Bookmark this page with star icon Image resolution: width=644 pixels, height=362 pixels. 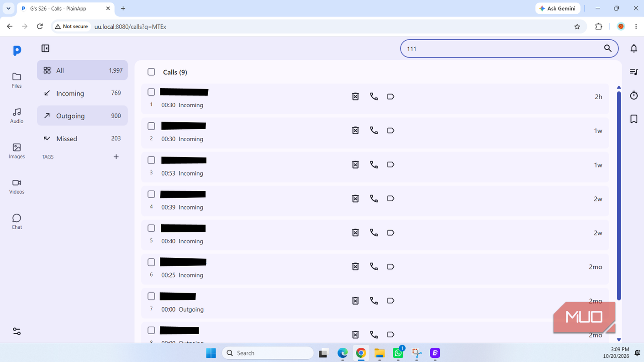tap(577, 26)
